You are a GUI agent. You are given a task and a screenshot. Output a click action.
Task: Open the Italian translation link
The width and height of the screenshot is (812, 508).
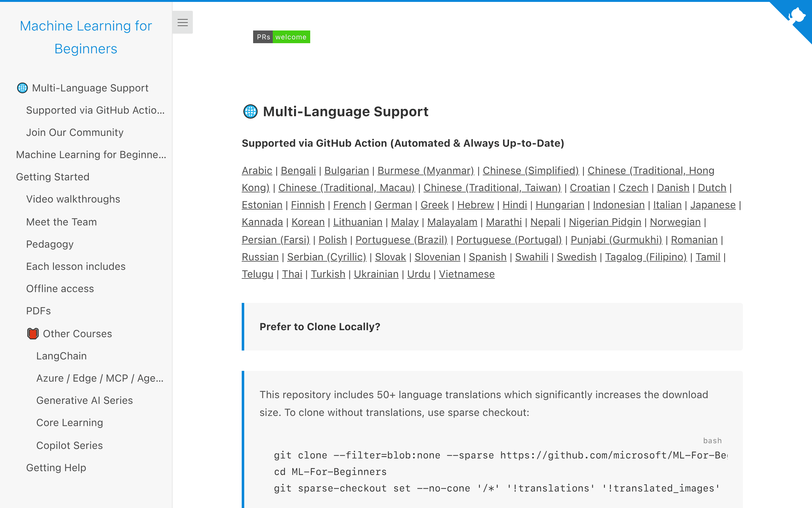click(x=667, y=204)
